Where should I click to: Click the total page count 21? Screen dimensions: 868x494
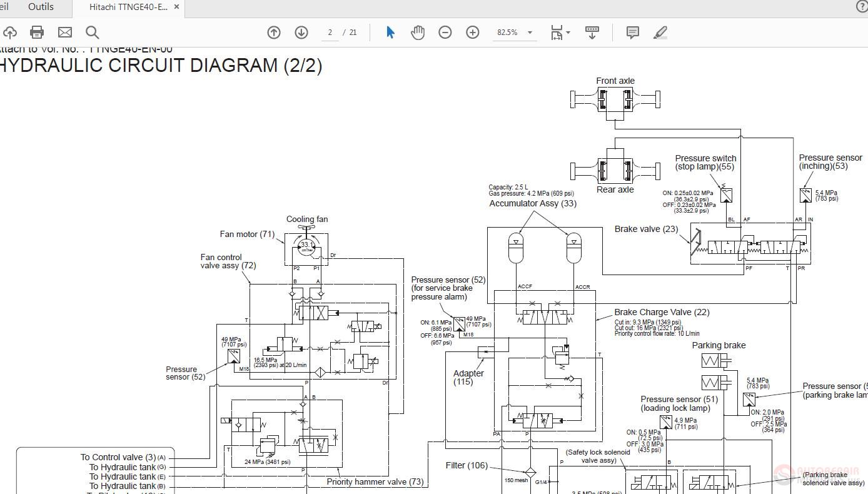pos(353,33)
